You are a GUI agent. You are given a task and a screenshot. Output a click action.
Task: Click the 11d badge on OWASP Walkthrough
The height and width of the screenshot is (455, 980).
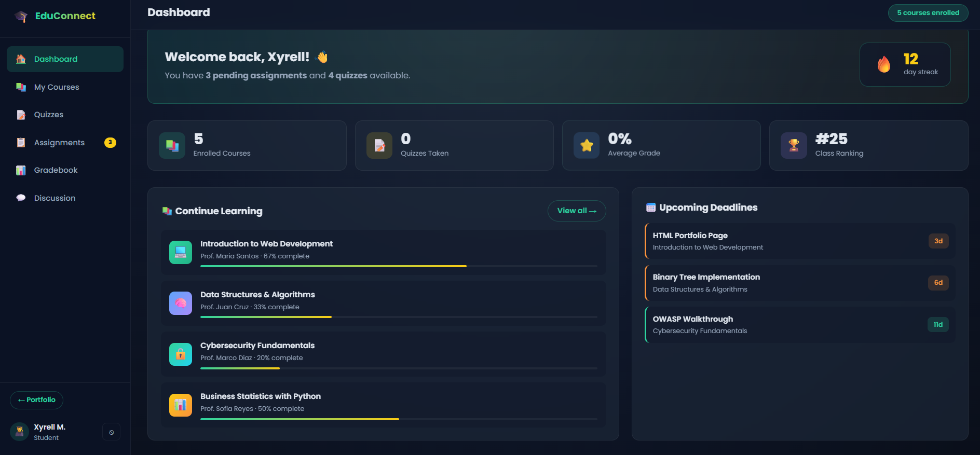coord(938,325)
